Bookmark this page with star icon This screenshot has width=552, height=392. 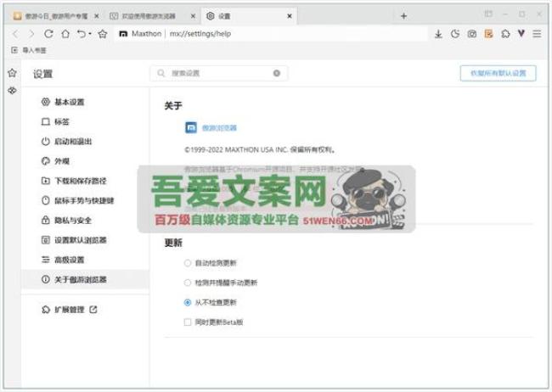coord(103,34)
